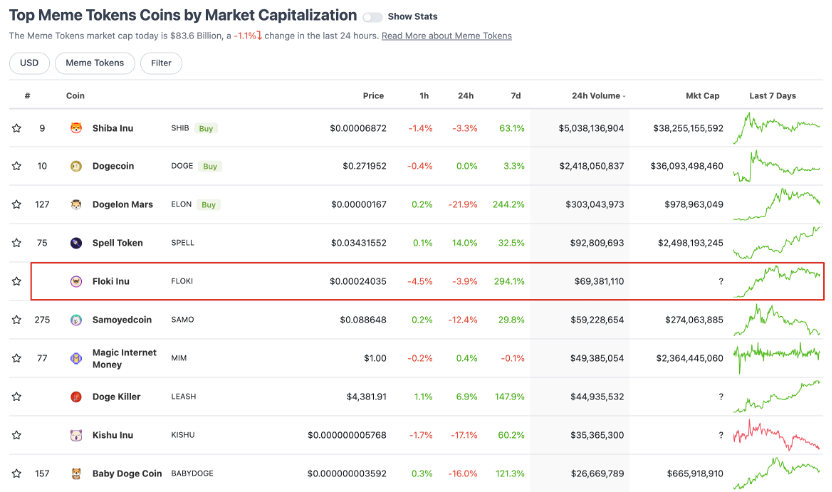
Task: Select the Spell Token logo icon
Action: (x=76, y=243)
